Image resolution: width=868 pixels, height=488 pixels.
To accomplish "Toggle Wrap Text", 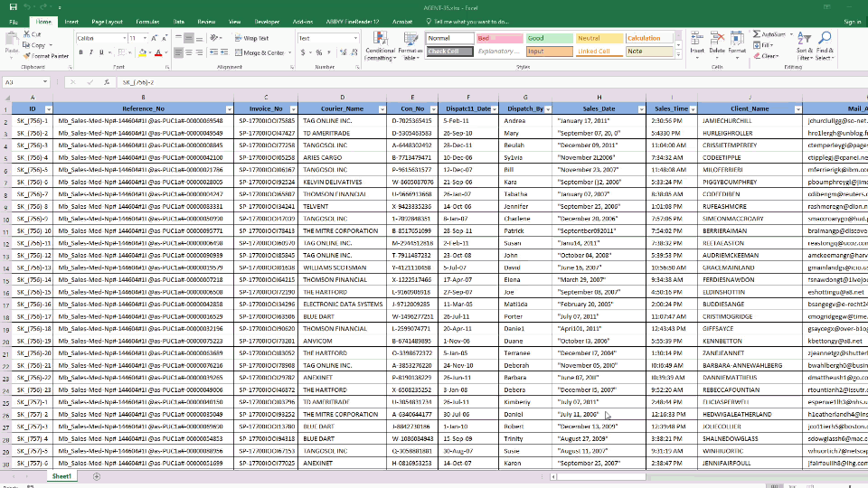I will click(x=252, y=38).
